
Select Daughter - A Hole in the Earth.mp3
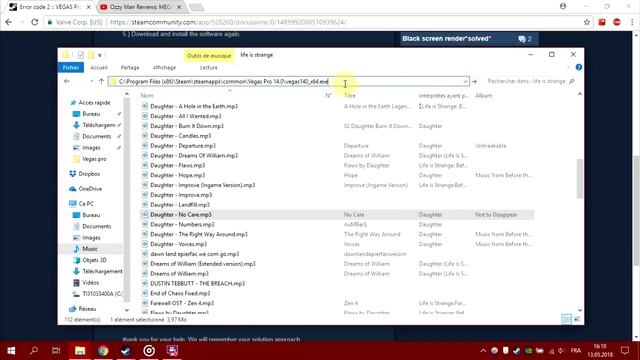pyautogui.click(x=194, y=106)
